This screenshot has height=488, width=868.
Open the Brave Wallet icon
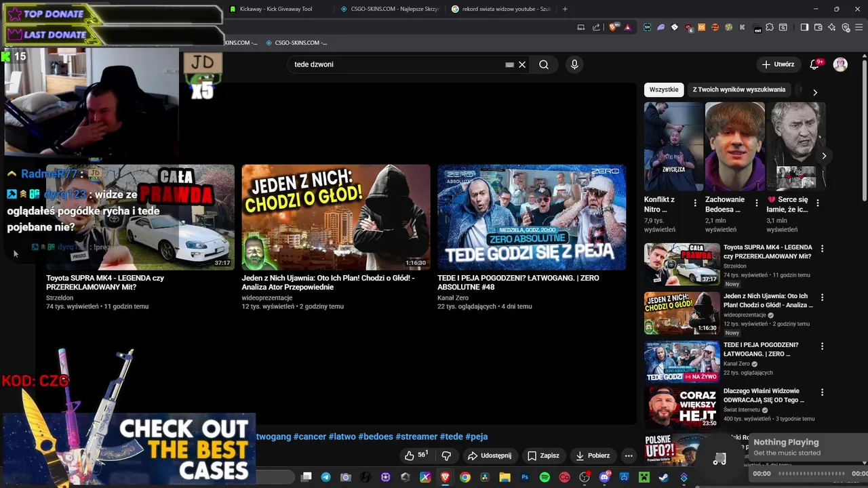(818, 27)
